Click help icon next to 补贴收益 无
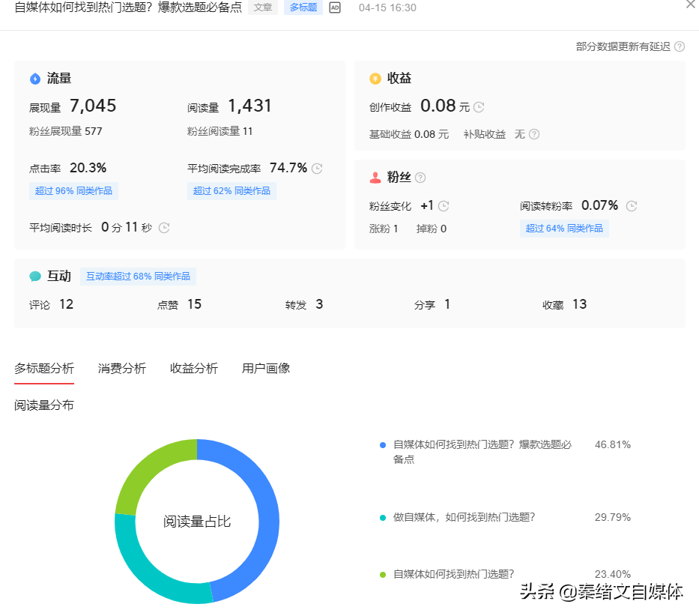The image size is (699, 616). point(534,135)
